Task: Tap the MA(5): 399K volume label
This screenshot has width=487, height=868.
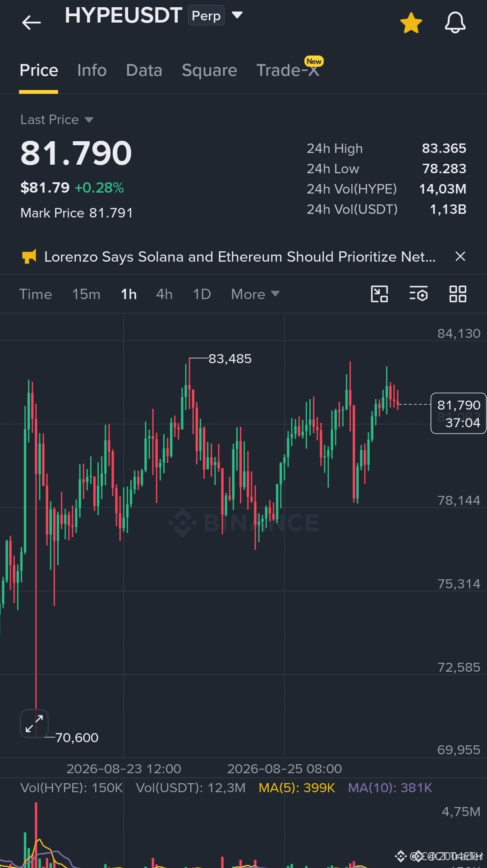Action: point(297,788)
